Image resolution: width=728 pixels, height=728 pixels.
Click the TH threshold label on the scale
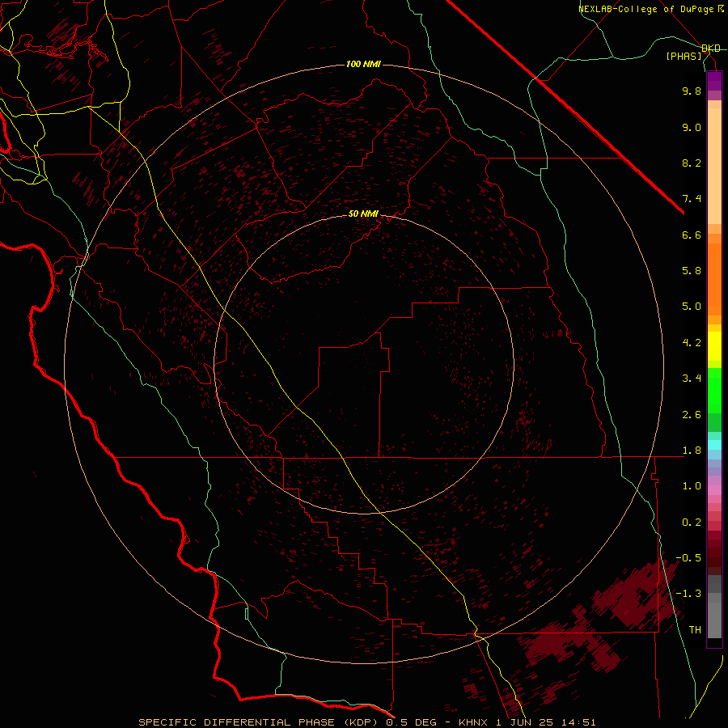click(x=695, y=630)
